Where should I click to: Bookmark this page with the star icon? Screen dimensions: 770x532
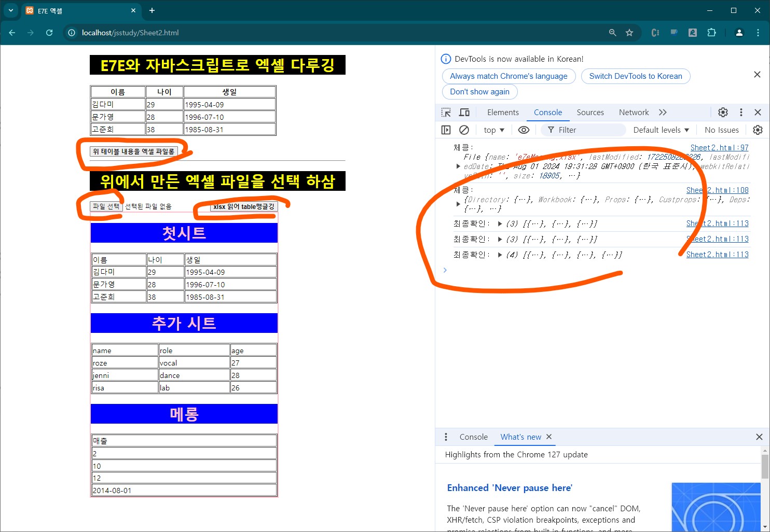point(629,33)
